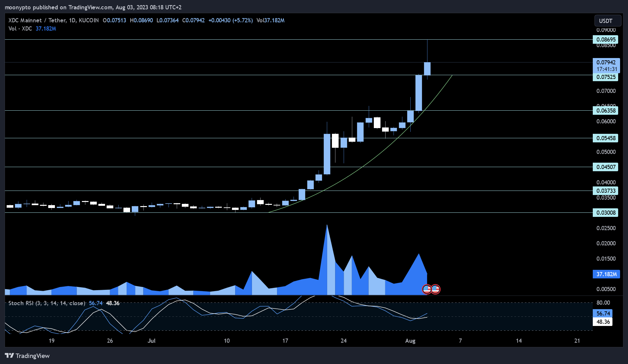This screenshot has height=364, width=628.
Task: Click the L0.07364 low value in header
Action: click(x=168, y=20)
